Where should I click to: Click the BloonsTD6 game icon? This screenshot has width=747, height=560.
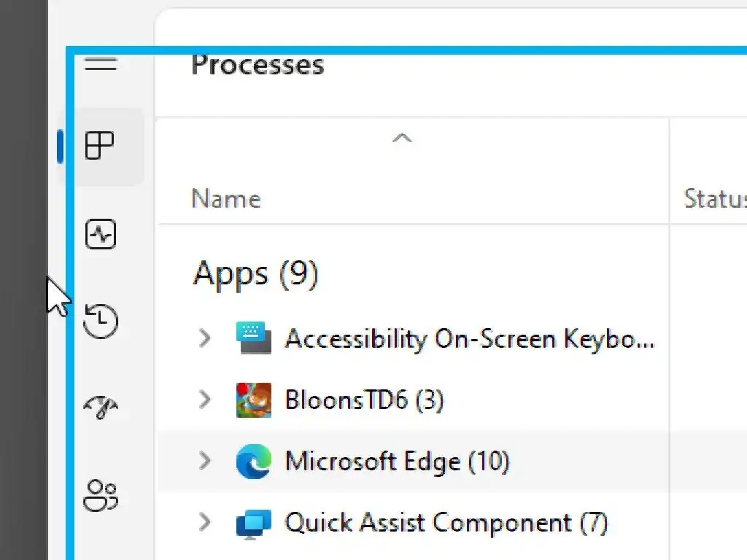pos(254,400)
